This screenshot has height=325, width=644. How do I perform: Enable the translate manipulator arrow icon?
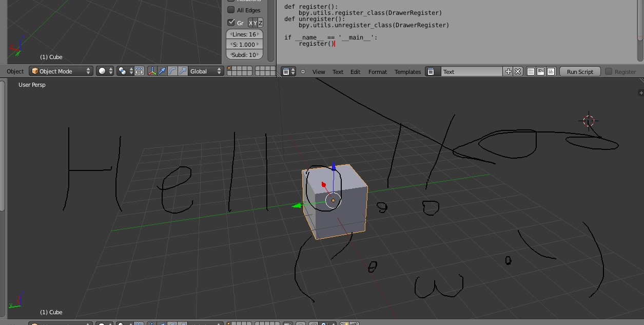[x=162, y=71]
